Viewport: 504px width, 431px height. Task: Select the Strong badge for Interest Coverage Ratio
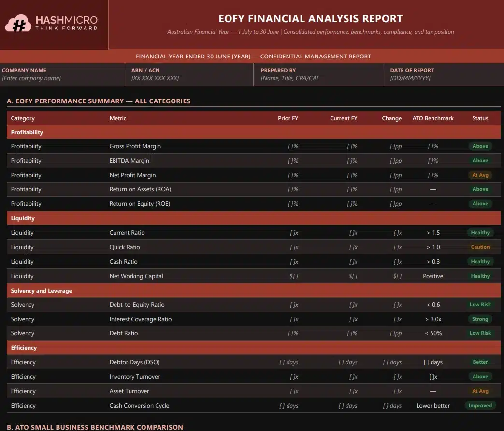pos(480,319)
